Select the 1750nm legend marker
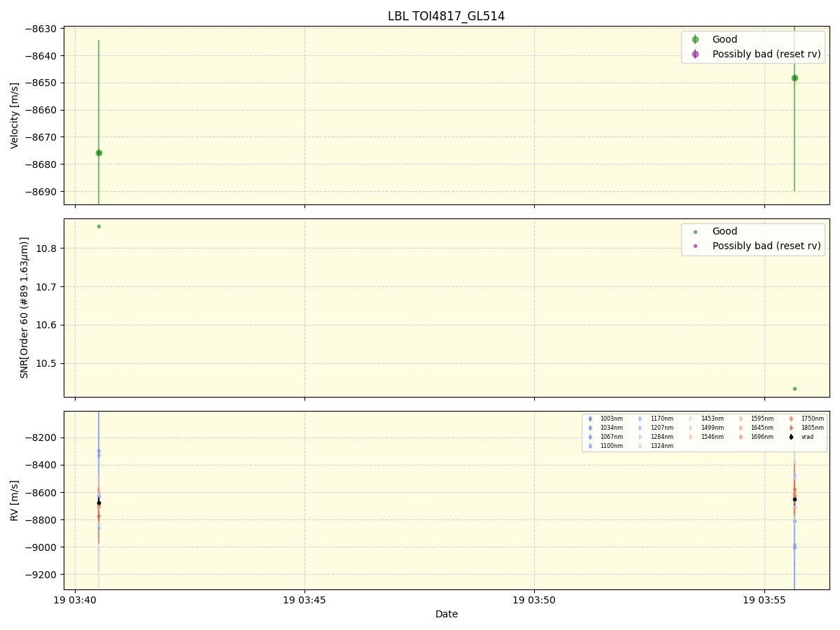Screen dimensions: 840x630 [x=791, y=419]
